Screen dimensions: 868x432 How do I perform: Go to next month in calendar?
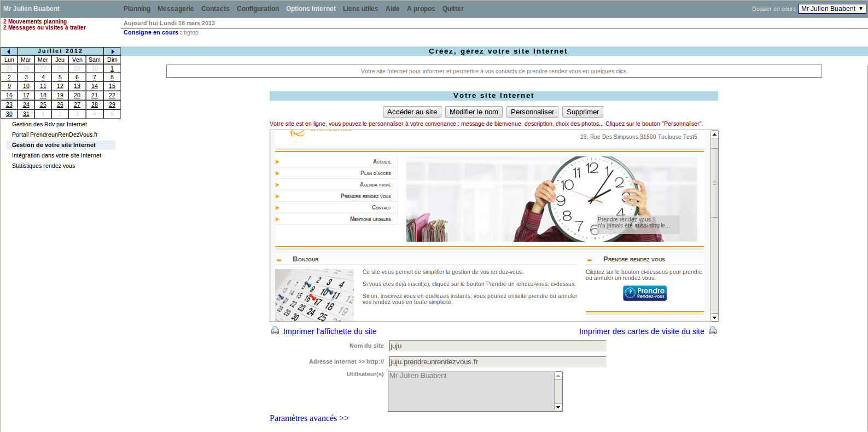(112, 51)
